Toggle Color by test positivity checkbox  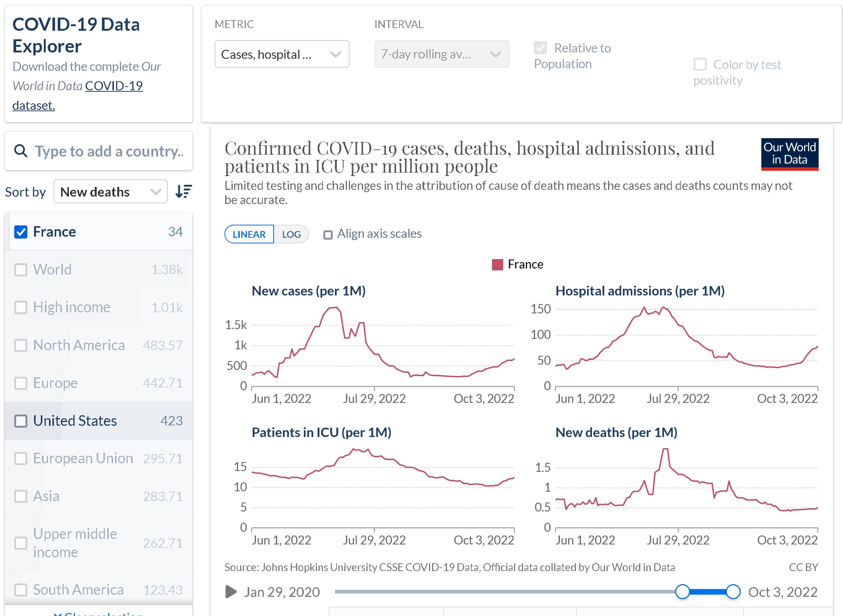tap(700, 64)
